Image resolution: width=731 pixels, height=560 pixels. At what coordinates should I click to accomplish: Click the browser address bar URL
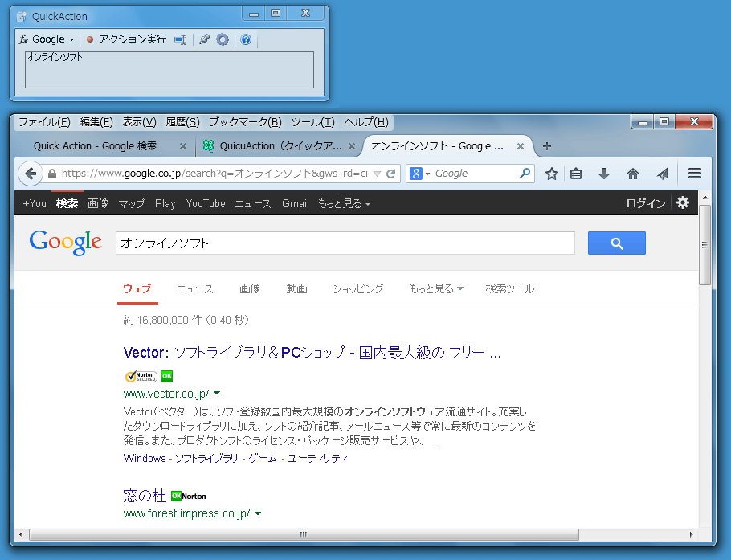pos(214,174)
